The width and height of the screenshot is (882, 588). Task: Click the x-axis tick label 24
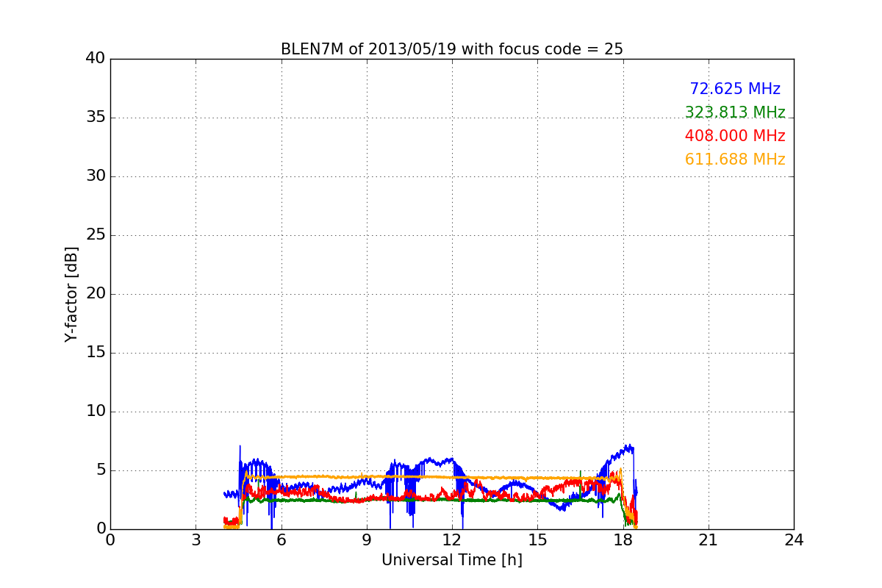point(794,539)
